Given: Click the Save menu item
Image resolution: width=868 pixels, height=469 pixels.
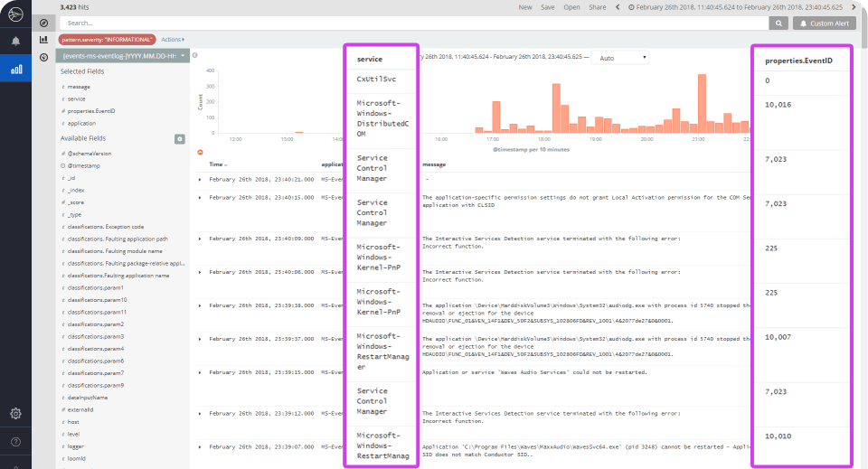Looking at the screenshot, I should 548,7.
